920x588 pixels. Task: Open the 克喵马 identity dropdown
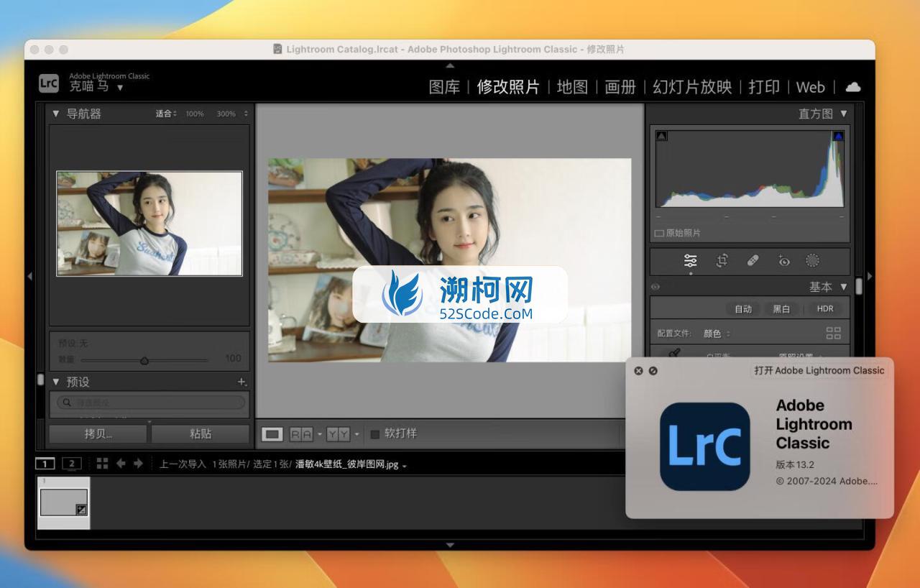tap(120, 88)
